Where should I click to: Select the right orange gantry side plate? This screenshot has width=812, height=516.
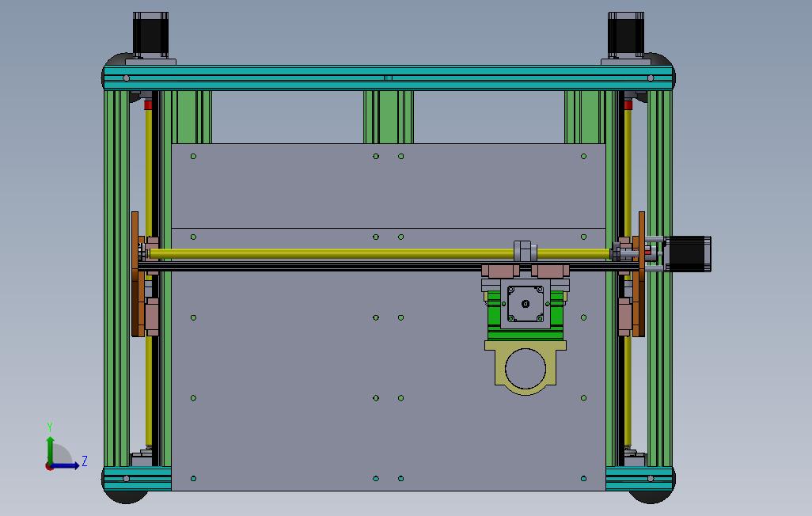click(641, 274)
